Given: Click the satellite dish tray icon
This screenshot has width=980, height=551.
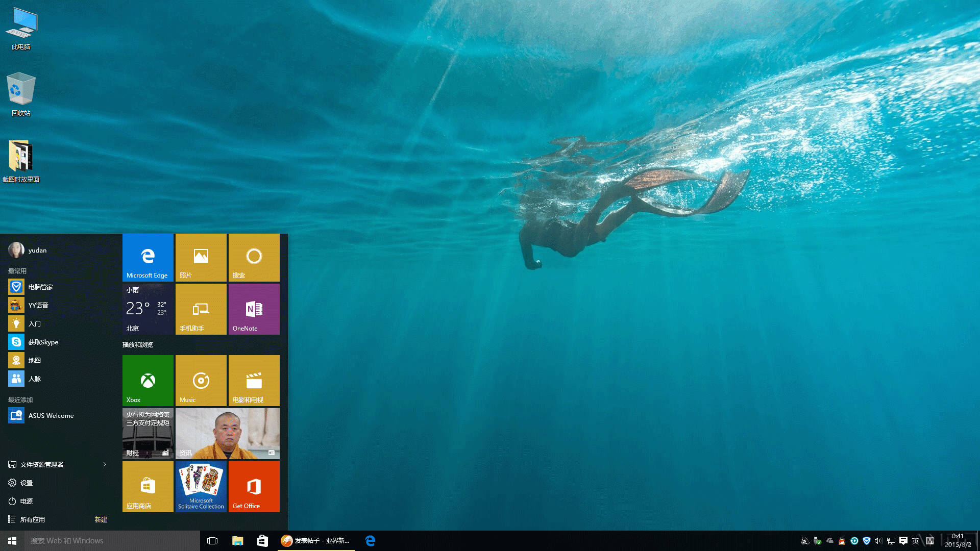Looking at the screenshot, I should [805, 541].
